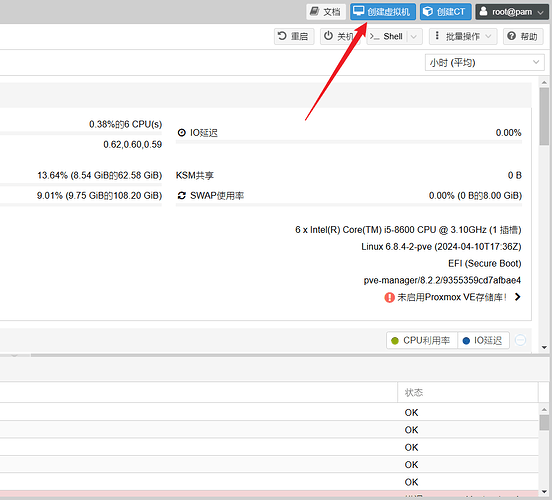Open the root@pam user menu
The height and width of the screenshot is (500, 552).
[512, 12]
